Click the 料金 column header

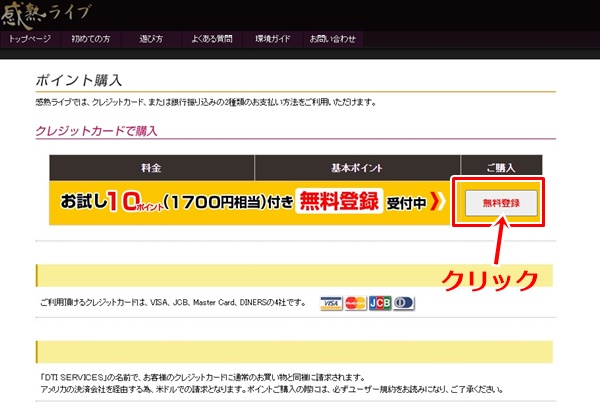(x=152, y=168)
